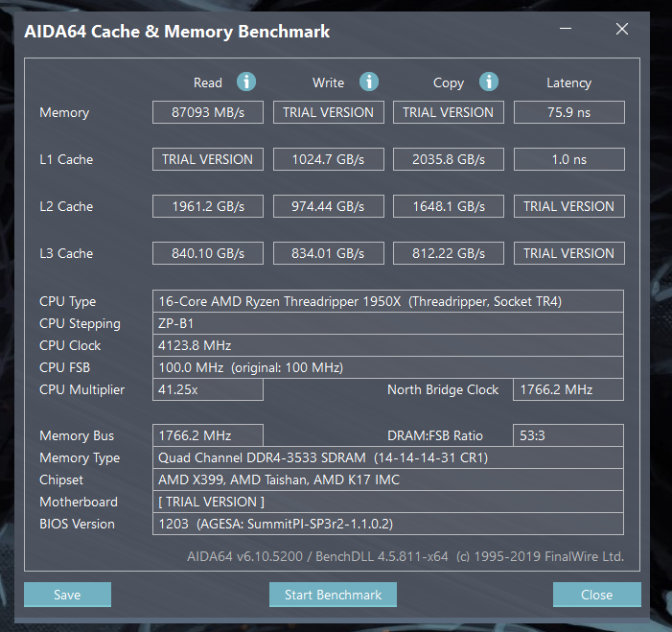Click the Read info icon
The height and width of the screenshot is (632, 672).
tap(246, 82)
